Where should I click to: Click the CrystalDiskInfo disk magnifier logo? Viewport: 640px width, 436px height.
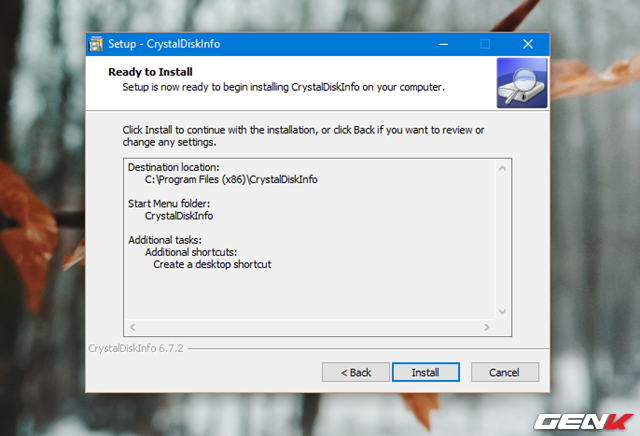point(522,83)
